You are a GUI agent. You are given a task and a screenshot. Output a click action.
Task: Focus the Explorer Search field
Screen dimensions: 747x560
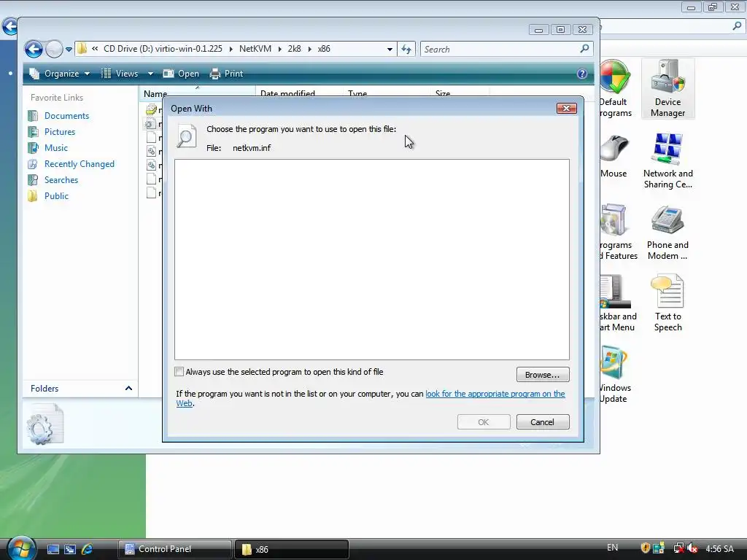coord(500,49)
